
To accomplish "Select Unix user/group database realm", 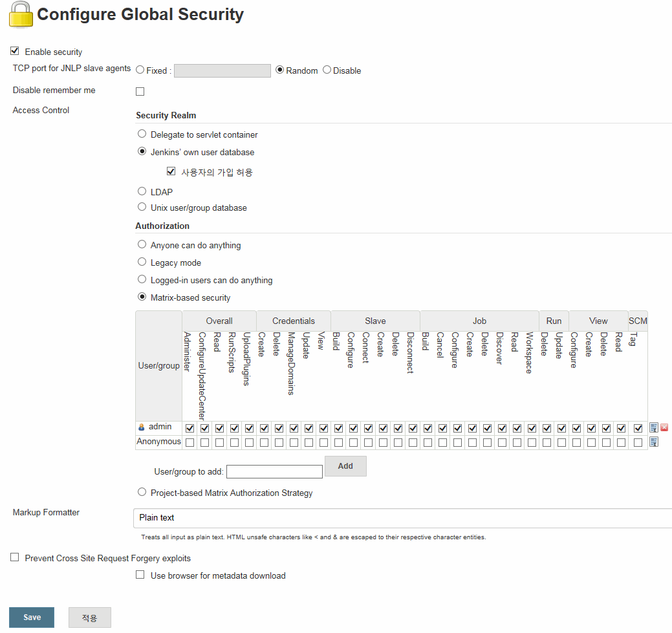I will pos(142,207).
